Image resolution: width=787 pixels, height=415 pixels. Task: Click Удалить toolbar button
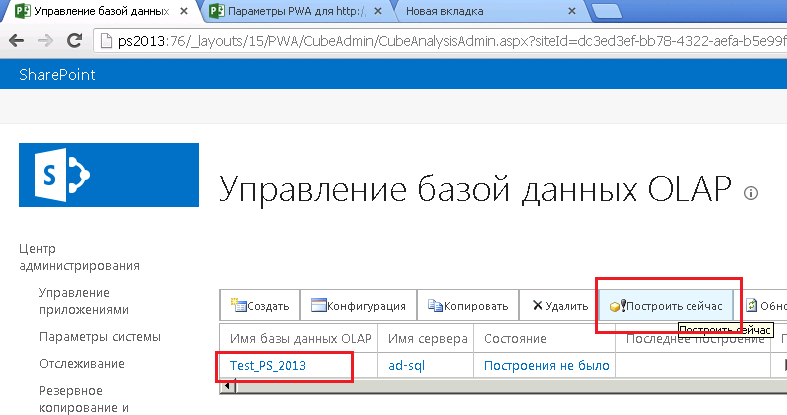[559, 305]
